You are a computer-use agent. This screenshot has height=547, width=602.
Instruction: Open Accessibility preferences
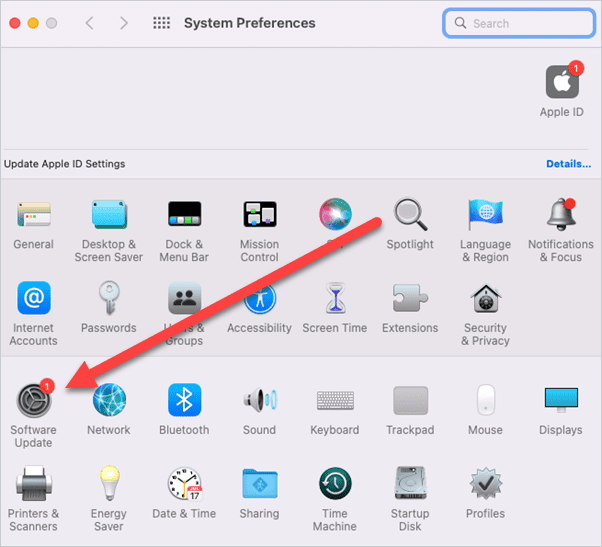[260, 299]
